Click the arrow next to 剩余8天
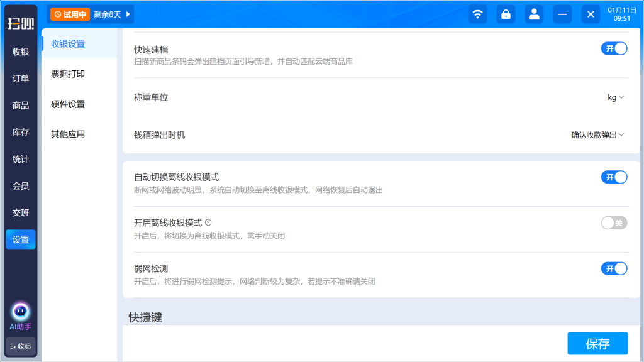Screen dimensions: 644x362 128,14
